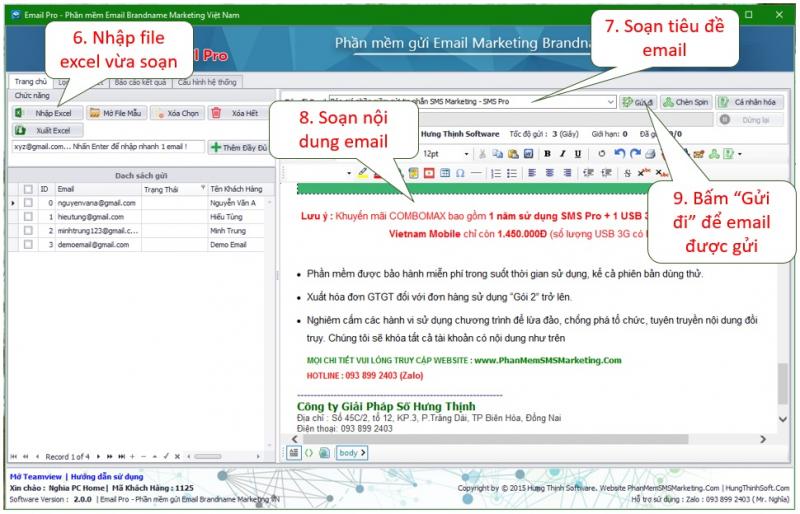Viewport: 800px width, 514px height.
Task: Switch to HTML source view icon
Action: click(309, 453)
